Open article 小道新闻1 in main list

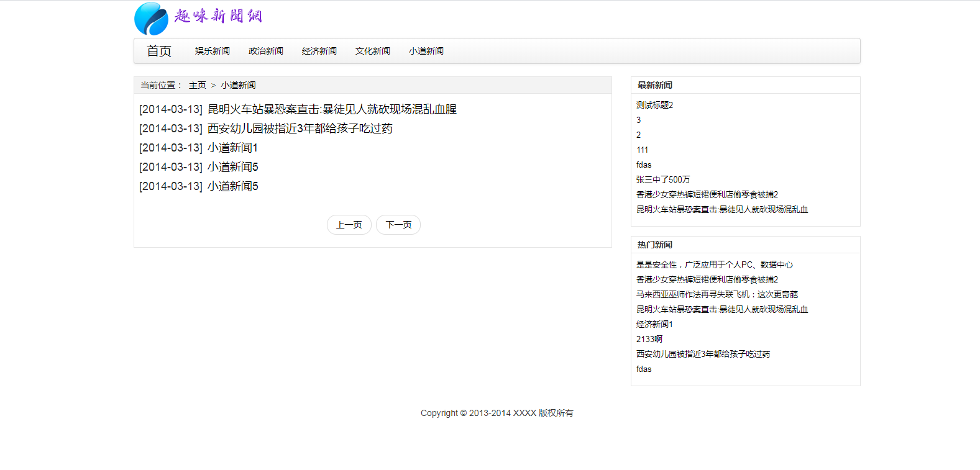point(232,148)
